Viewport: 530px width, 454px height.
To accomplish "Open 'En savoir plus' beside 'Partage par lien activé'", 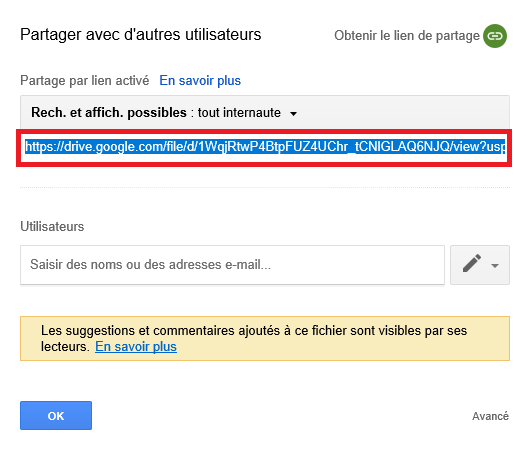I will (x=200, y=80).
